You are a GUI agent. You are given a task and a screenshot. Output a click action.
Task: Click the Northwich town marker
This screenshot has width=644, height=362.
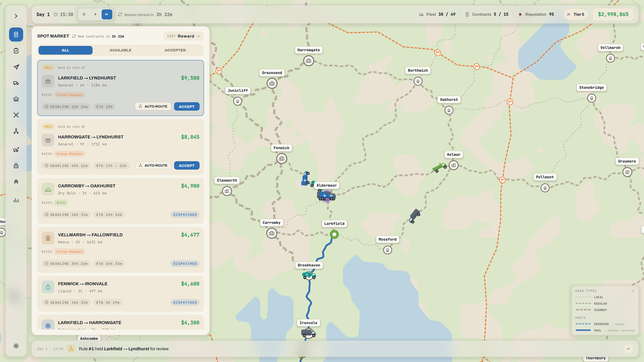pos(418,81)
